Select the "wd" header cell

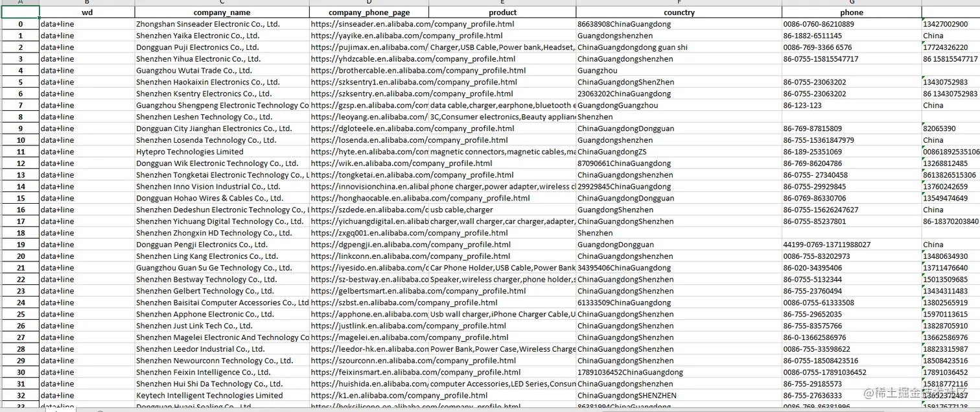click(x=87, y=12)
